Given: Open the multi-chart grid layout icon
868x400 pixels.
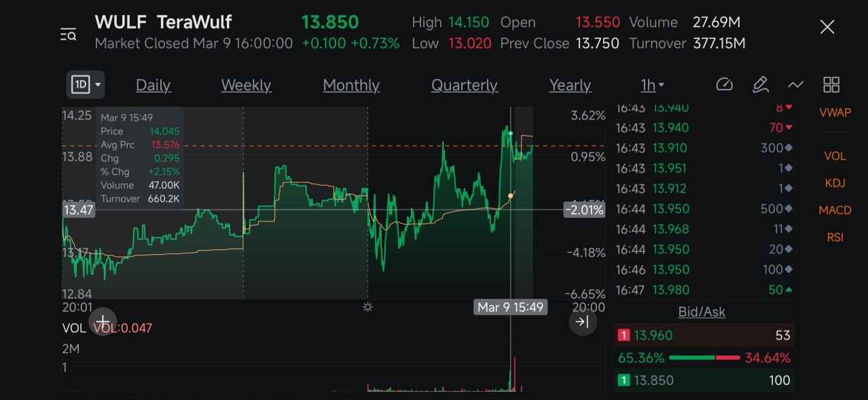Looking at the screenshot, I should pyautogui.click(x=831, y=85).
